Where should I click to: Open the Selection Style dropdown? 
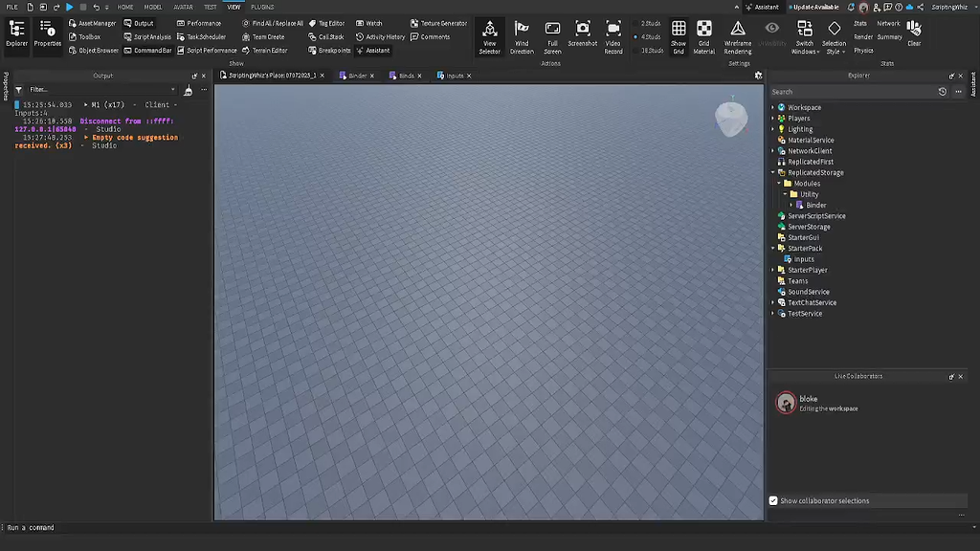(836, 37)
